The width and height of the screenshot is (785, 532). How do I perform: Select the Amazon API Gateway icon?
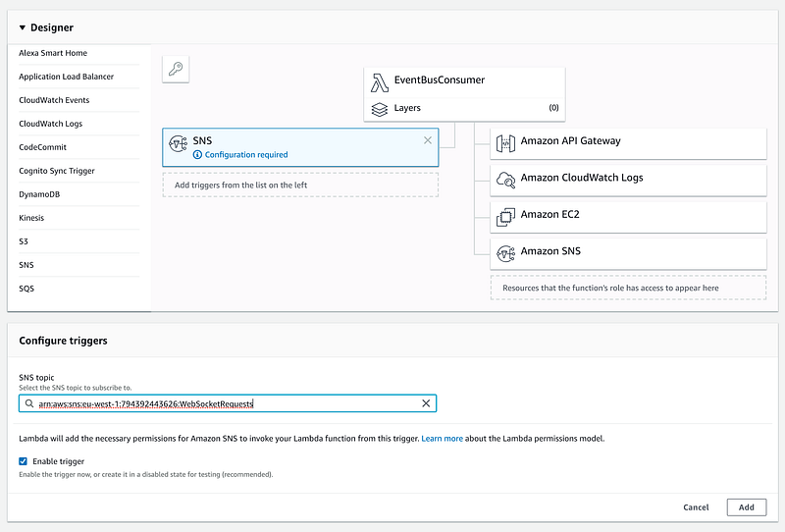tap(505, 143)
